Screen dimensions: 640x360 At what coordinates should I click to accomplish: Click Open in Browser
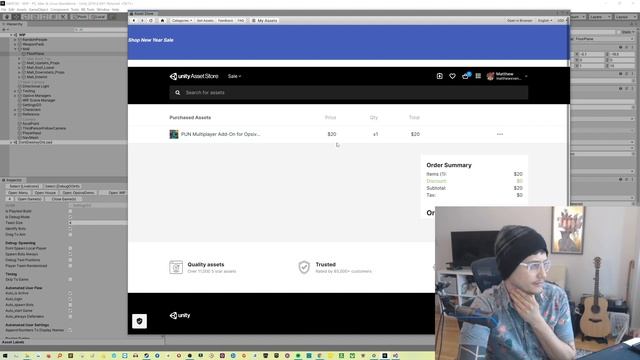tap(520, 20)
